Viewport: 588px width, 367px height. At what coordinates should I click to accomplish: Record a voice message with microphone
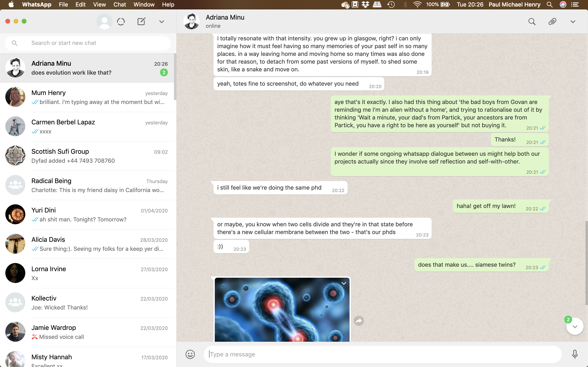click(x=575, y=354)
